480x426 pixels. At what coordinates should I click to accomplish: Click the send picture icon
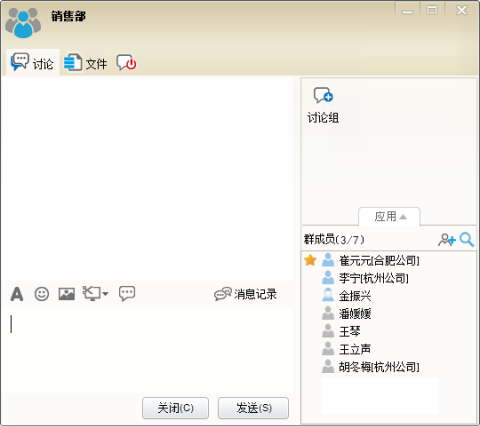click(67, 294)
